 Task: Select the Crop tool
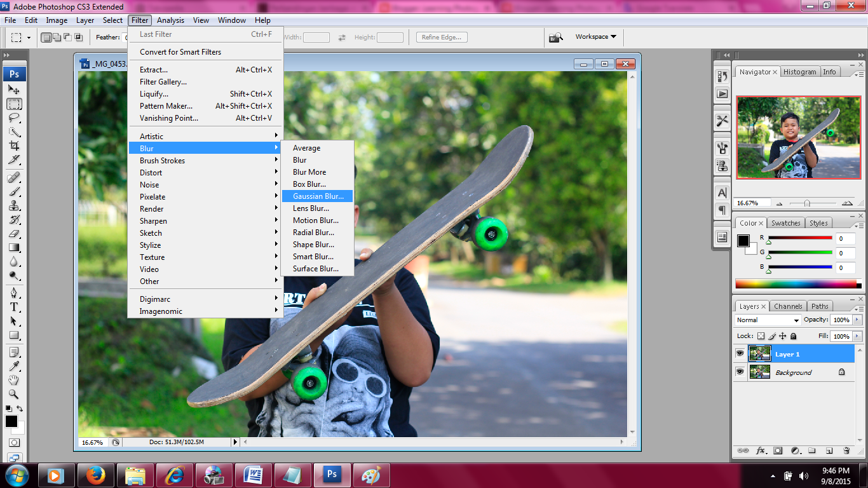tap(14, 146)
